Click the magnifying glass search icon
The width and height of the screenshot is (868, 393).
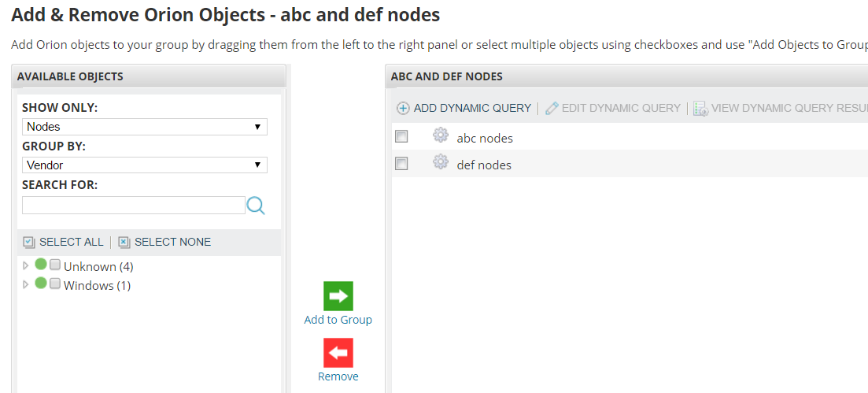[256, 206]
